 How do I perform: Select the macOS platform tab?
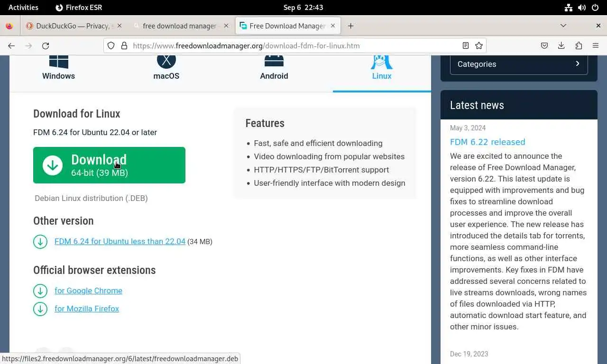[166, 69]
